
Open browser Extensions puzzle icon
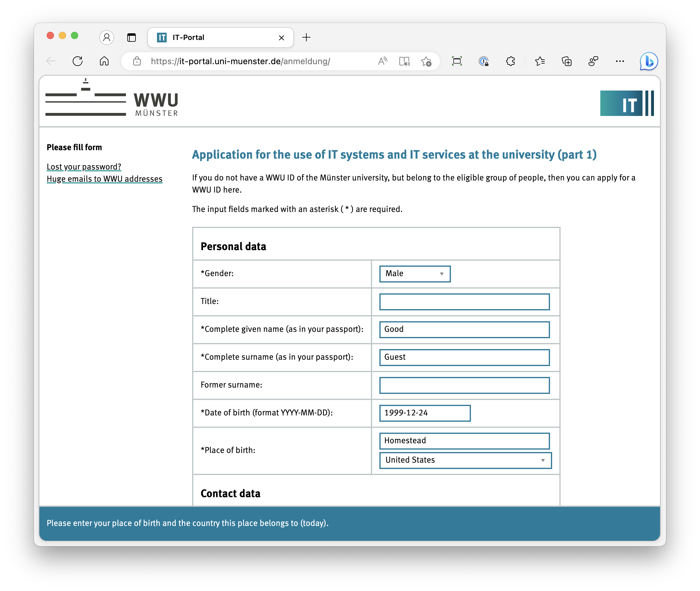coord(510,61)
